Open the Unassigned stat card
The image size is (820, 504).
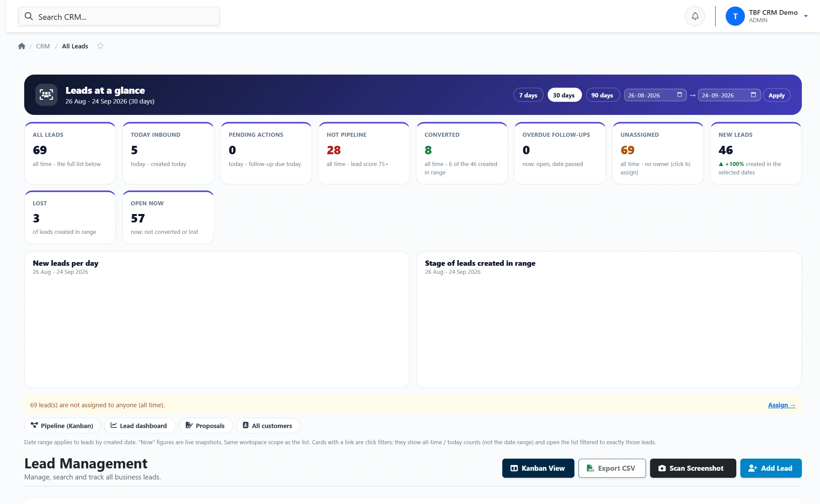pos(658,153)
